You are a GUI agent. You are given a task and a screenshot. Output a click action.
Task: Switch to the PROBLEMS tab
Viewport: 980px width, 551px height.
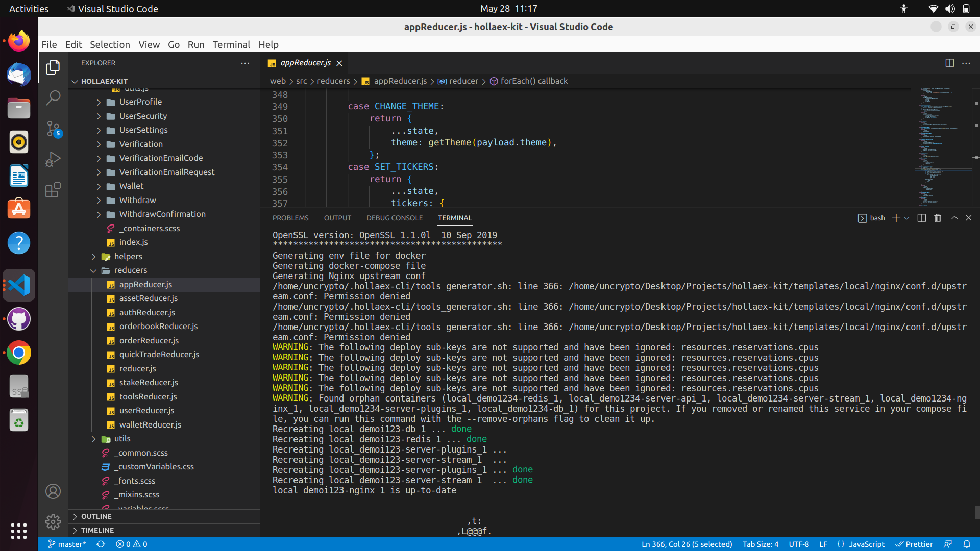[290, 218]
